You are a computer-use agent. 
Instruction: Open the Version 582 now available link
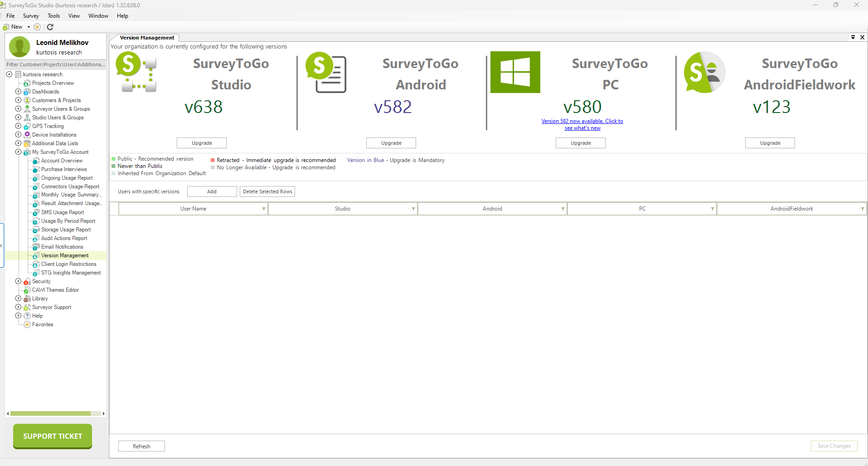tap(582, 124)
